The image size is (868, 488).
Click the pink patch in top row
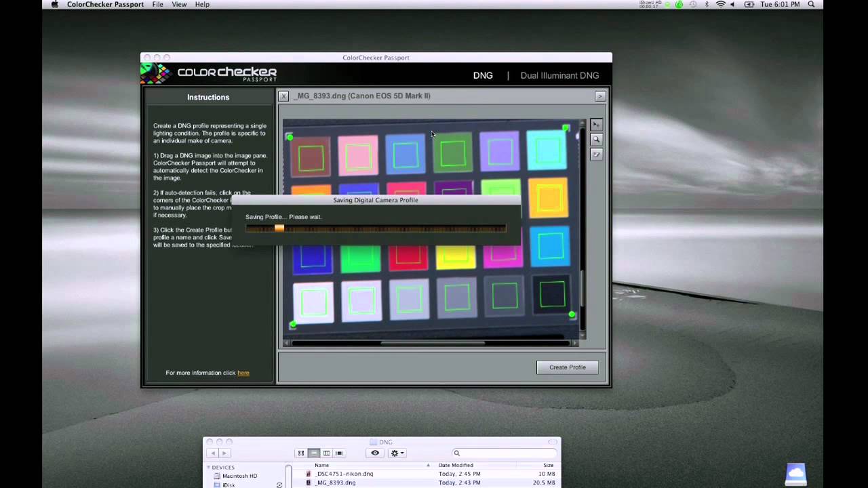(x=358, y=155)
